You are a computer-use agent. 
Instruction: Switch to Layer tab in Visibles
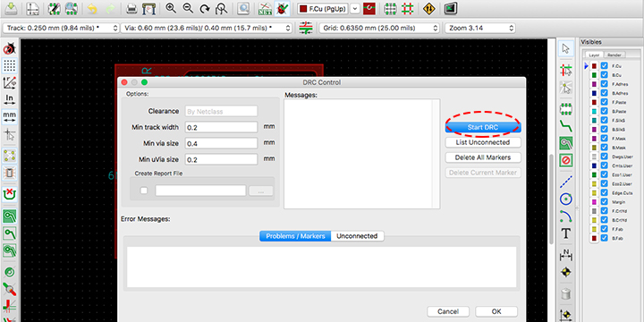[594, 55]
